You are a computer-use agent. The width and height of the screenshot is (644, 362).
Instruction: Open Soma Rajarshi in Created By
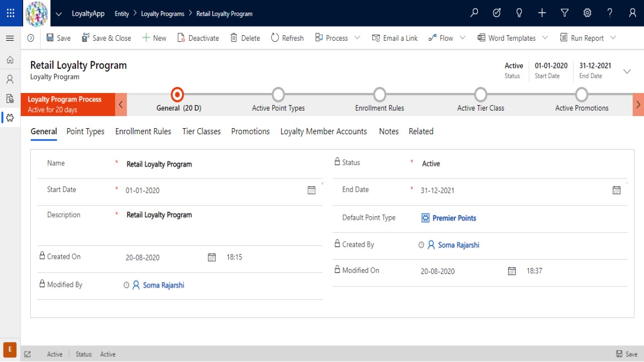(458, 245)
